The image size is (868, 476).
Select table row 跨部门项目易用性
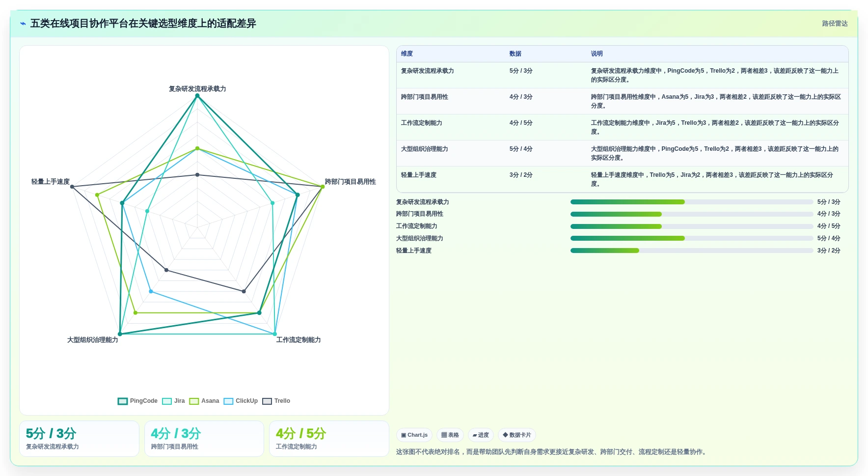click(622, 101)
